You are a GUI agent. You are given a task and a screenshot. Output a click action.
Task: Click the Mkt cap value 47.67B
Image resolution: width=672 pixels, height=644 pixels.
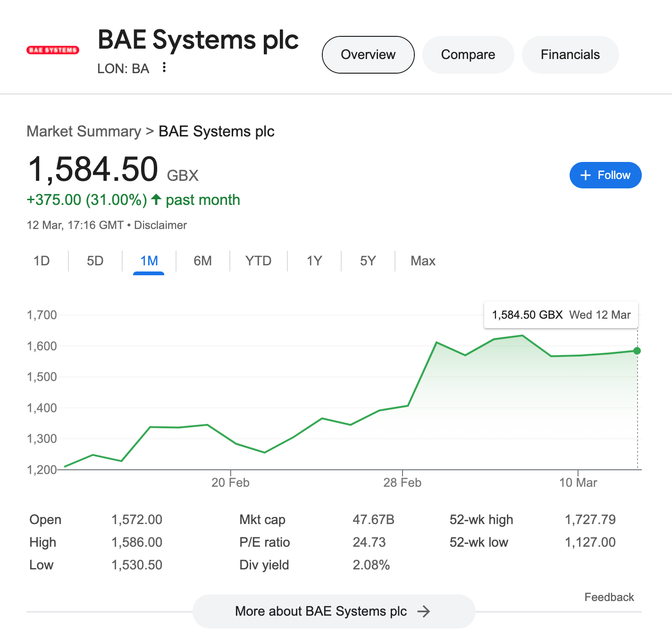click(373, 520)
